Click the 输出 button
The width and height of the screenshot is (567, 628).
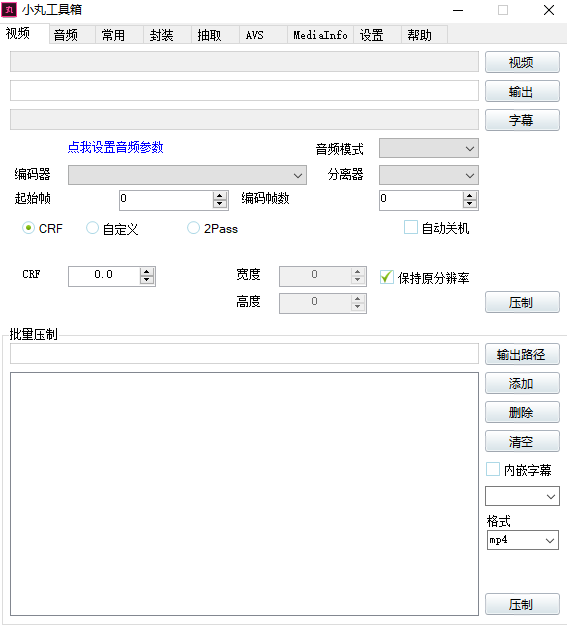[522, 91]
